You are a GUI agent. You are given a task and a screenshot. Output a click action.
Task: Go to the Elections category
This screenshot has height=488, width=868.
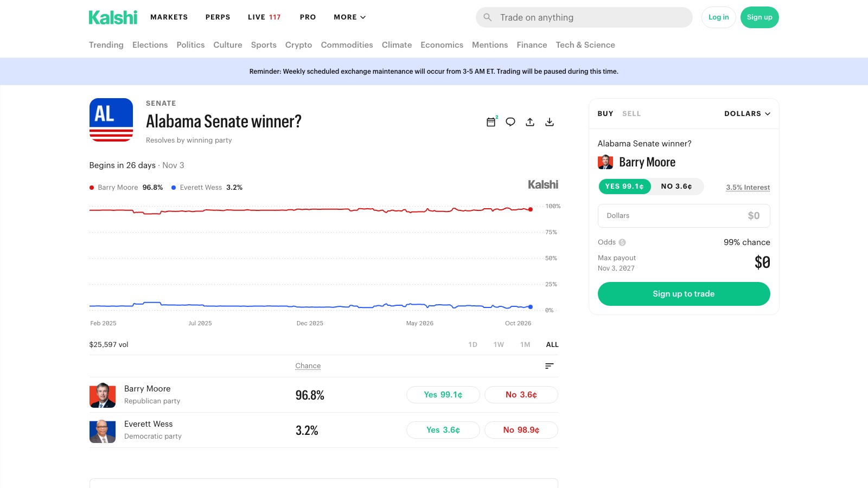pyautogui.click(x=150, y=45)
